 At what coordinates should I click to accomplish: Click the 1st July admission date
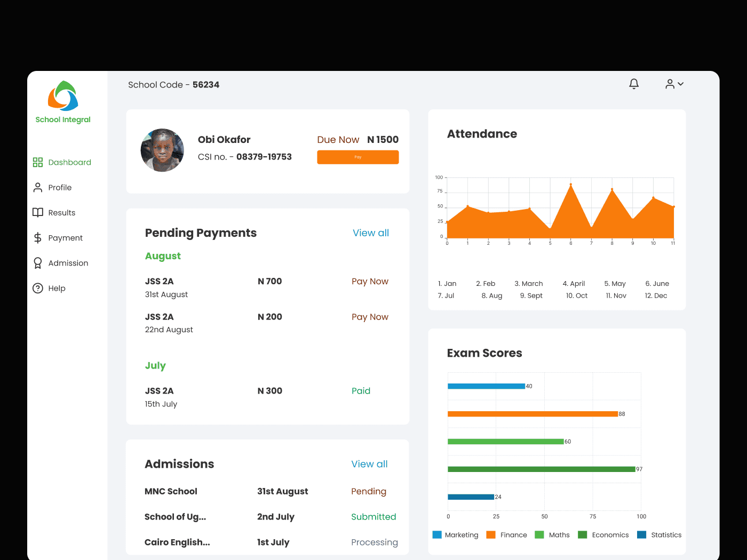click(x=273, y=542)
